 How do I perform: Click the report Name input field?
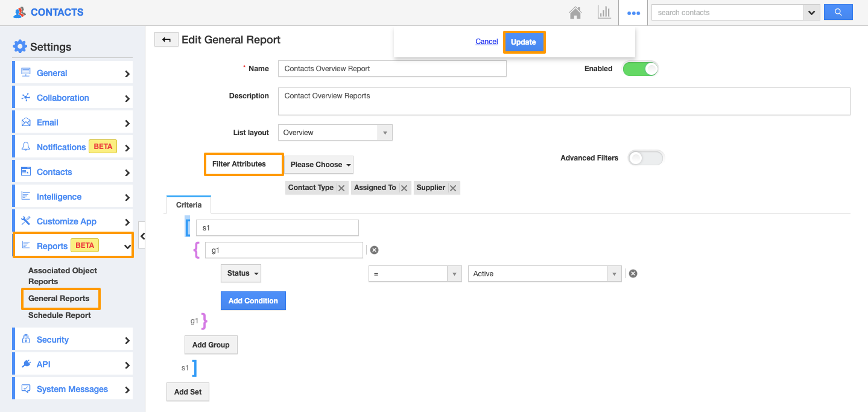pyautogui.click(x=392, y=69)
